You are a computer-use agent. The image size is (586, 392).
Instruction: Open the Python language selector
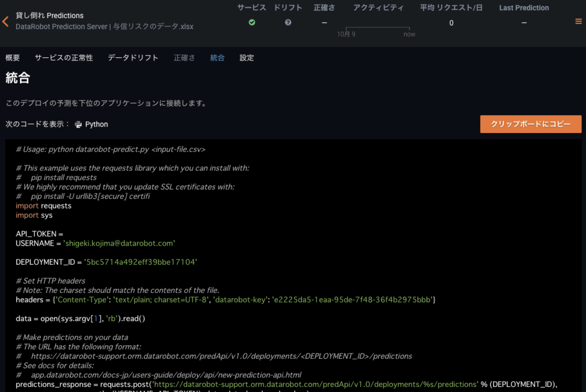(92, 124)
